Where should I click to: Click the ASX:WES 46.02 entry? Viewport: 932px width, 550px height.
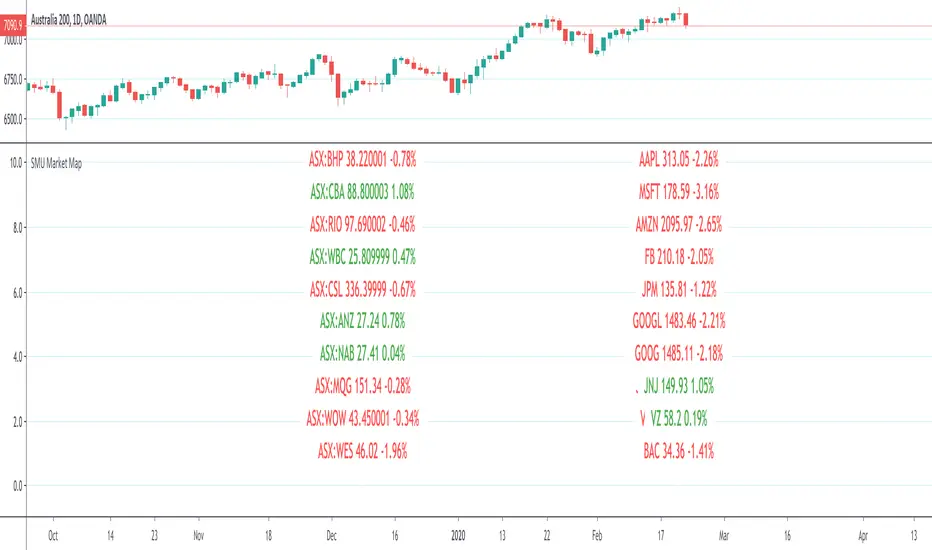pos(362,451)
